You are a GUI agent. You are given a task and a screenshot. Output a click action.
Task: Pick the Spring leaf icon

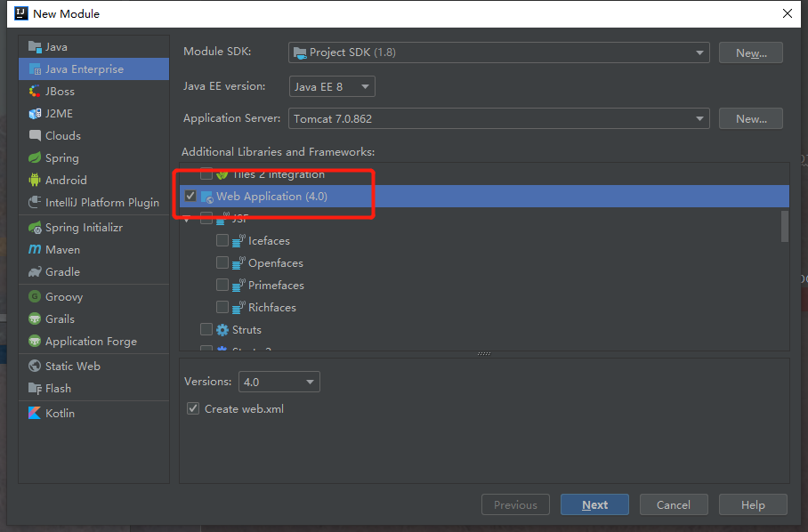coord(35,157)
